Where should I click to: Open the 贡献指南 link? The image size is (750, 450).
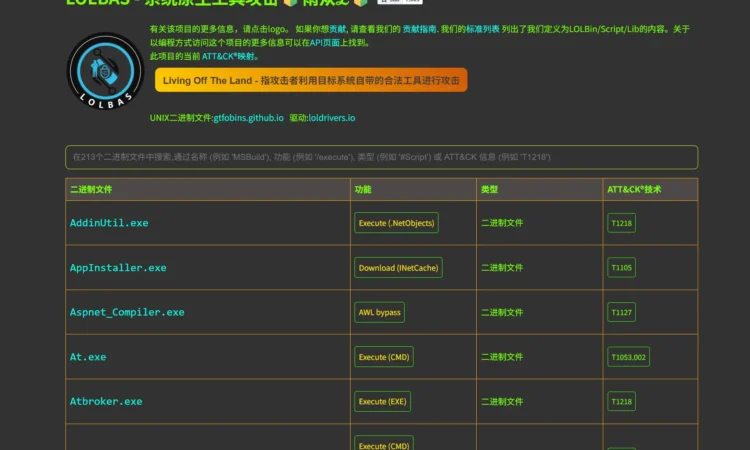coord(419,29)
